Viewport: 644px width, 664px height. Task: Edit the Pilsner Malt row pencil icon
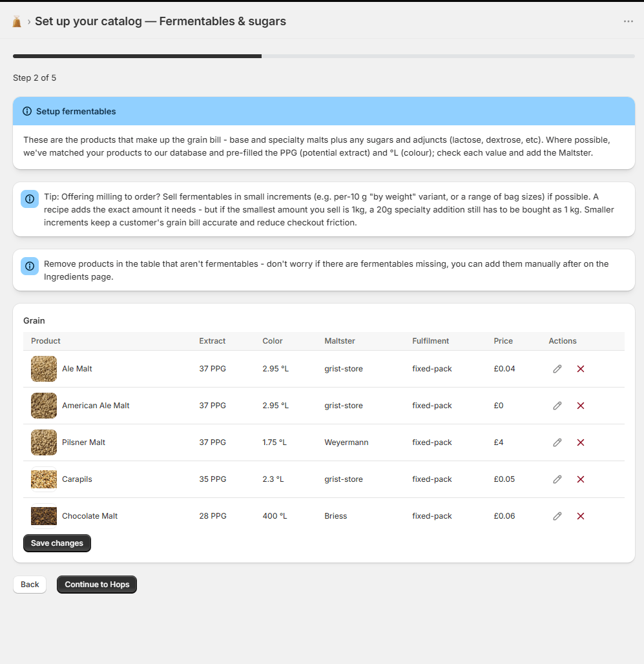click(x=557, y=442)
